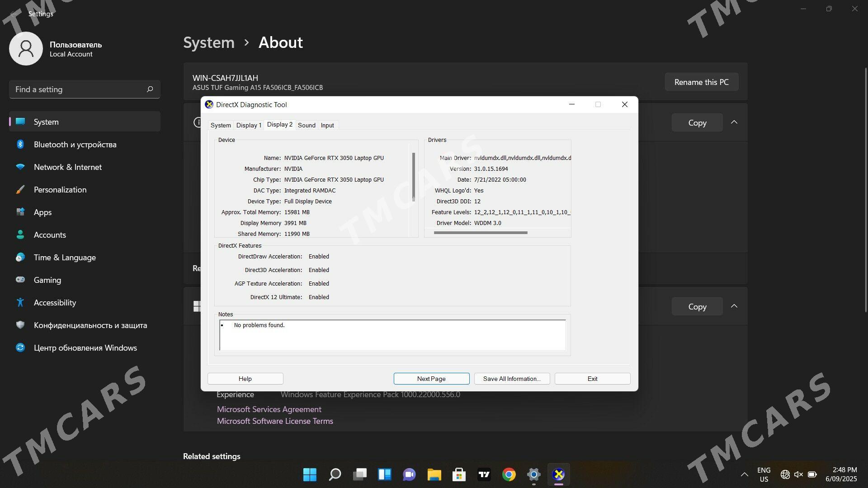
Task: Switch to the Sound tab
Action: (x=307, y=125)
